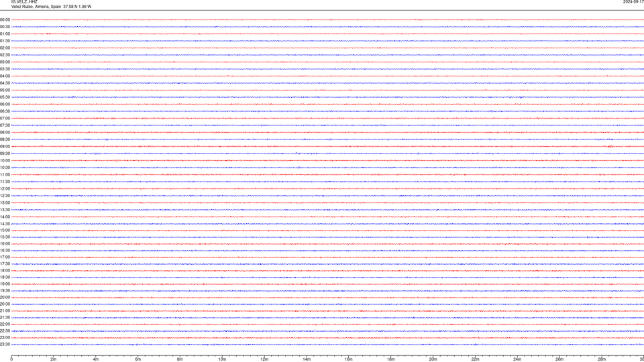
Task: Click the 00:30 time label
Action: (x=5, y=27)
